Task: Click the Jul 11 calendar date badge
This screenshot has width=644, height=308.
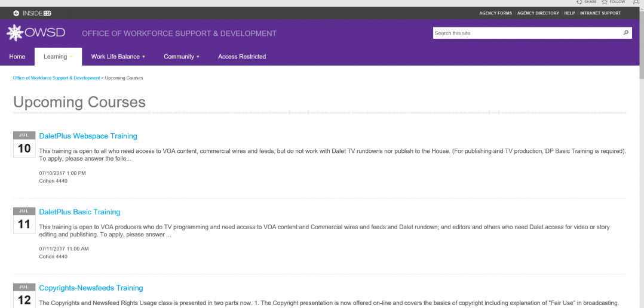Action: (24, 220)
